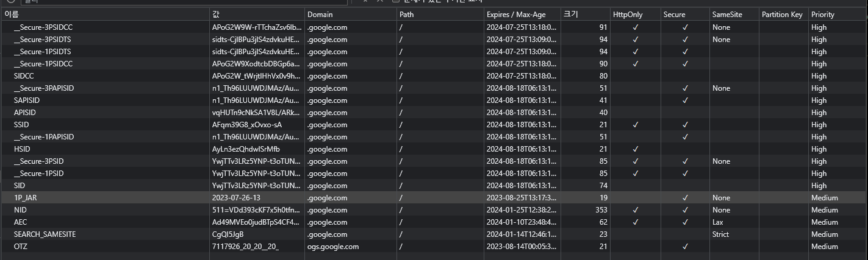The height and width of the screenshot is (260, 868).
Task: Sort cookies by the 이름 column header
Action: [x=105, y=15]
